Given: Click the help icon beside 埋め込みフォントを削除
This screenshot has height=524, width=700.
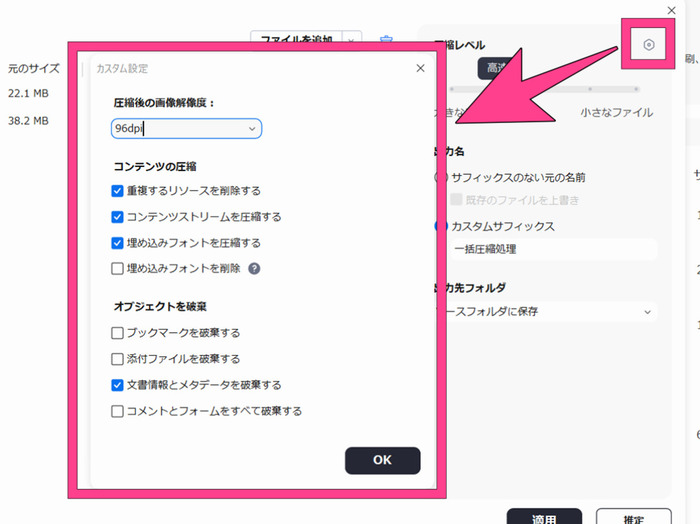Looking at the screenshot, I should coord(254,269).
